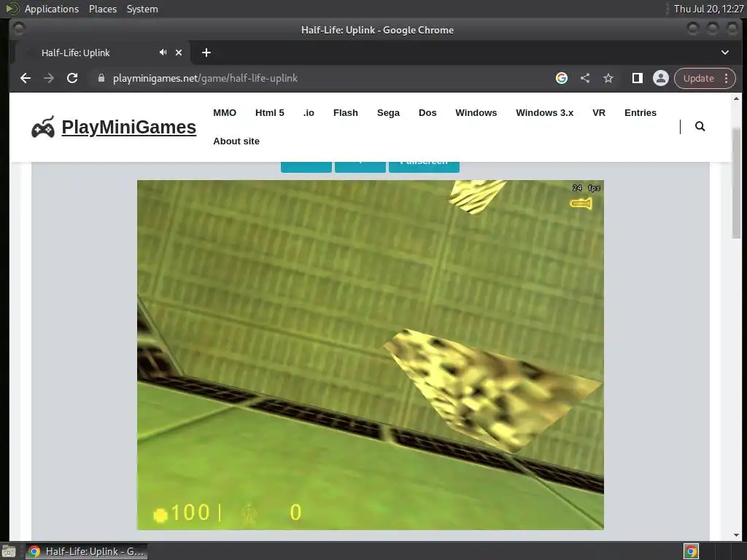Click the show desktop taskbar icon
Image resolution: width=747 pixels, height=560 pixels.
pyautogui.click(x=9, y=552)
